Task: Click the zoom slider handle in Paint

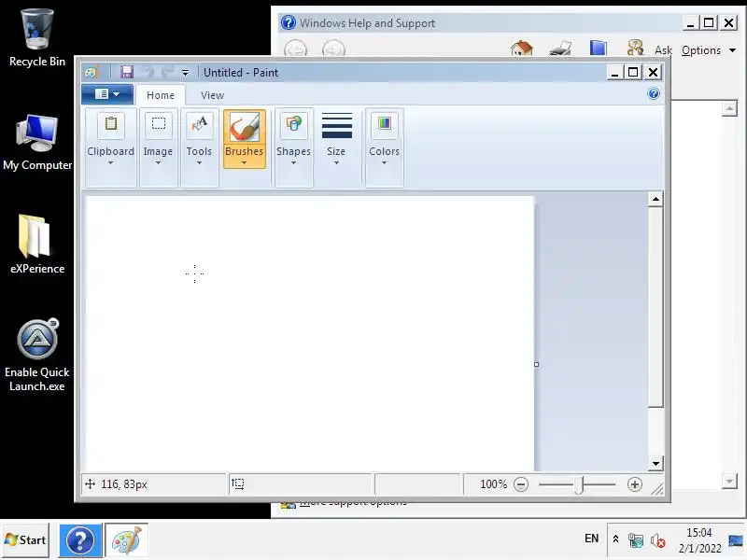Action: (578, 485)
